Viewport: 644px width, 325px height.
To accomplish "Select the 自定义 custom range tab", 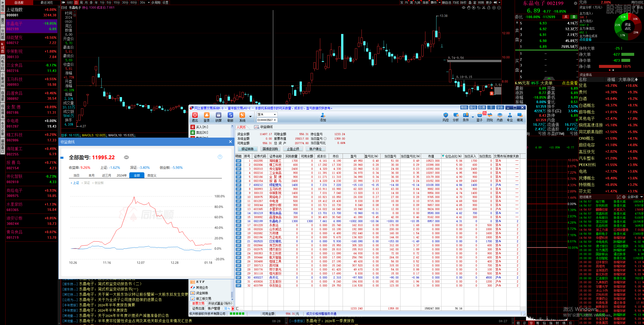I will [x=152, y=175].
